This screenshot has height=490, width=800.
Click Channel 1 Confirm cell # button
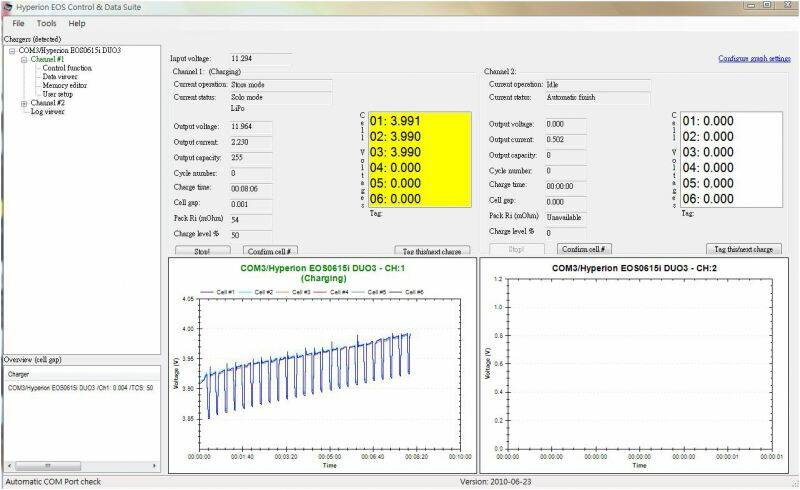(x=269, y=251)
